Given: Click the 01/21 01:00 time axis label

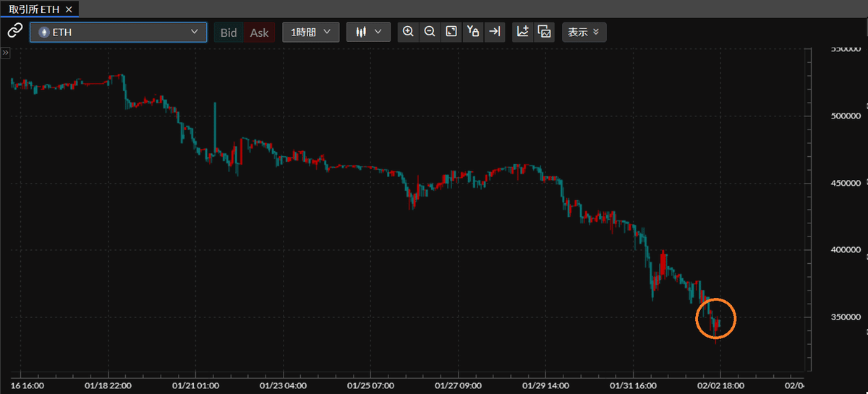Looking at the screenshot, I should point(196,385).
